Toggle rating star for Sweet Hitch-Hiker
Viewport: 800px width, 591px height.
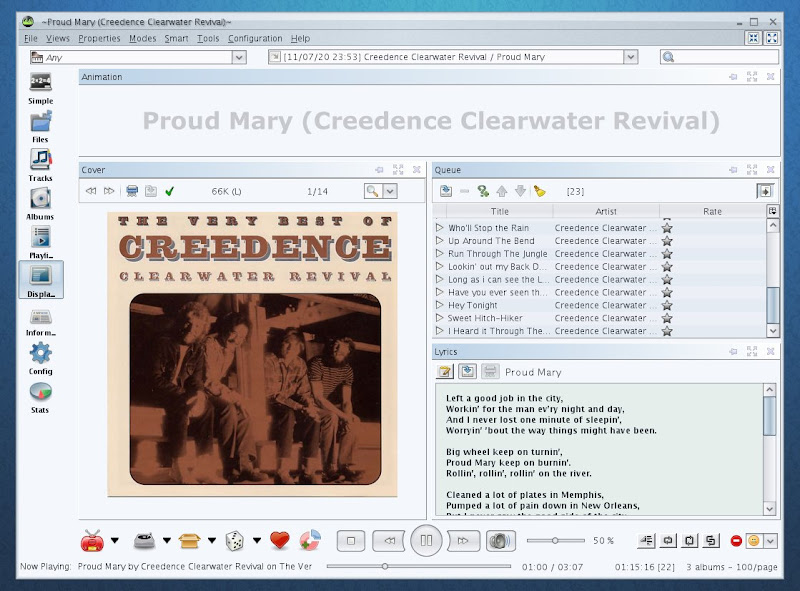tap(666, 318)
